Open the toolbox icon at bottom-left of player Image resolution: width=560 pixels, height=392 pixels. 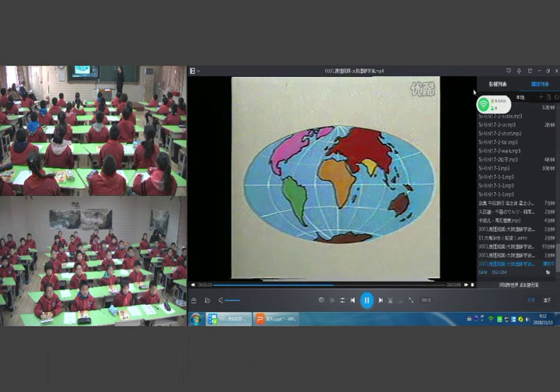[x=194, y=300]
